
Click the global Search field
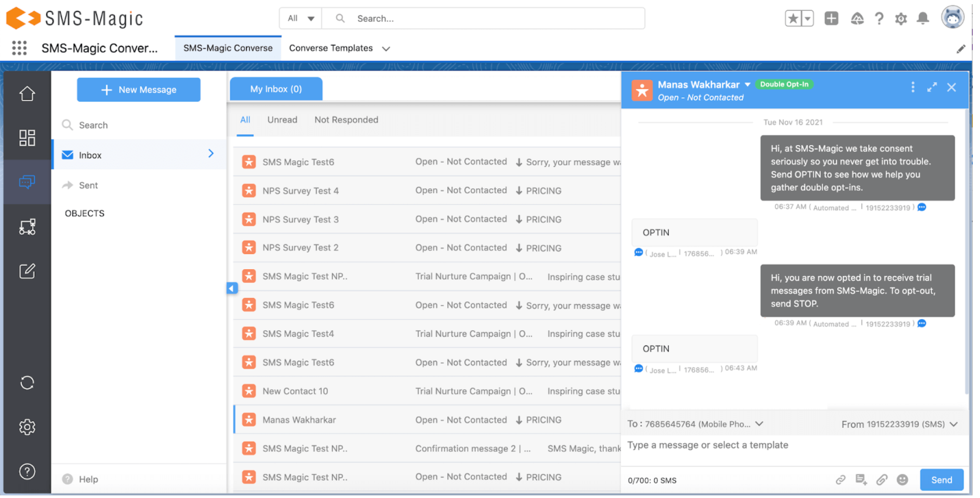point(483,19)
